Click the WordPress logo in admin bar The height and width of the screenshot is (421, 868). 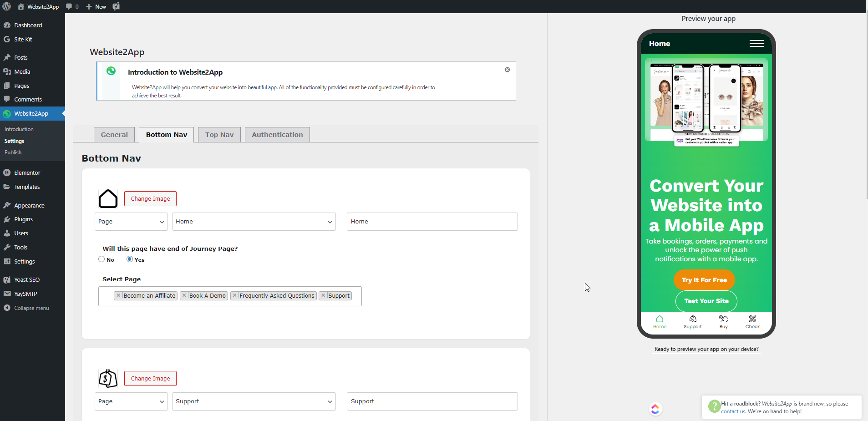[7, 6]
